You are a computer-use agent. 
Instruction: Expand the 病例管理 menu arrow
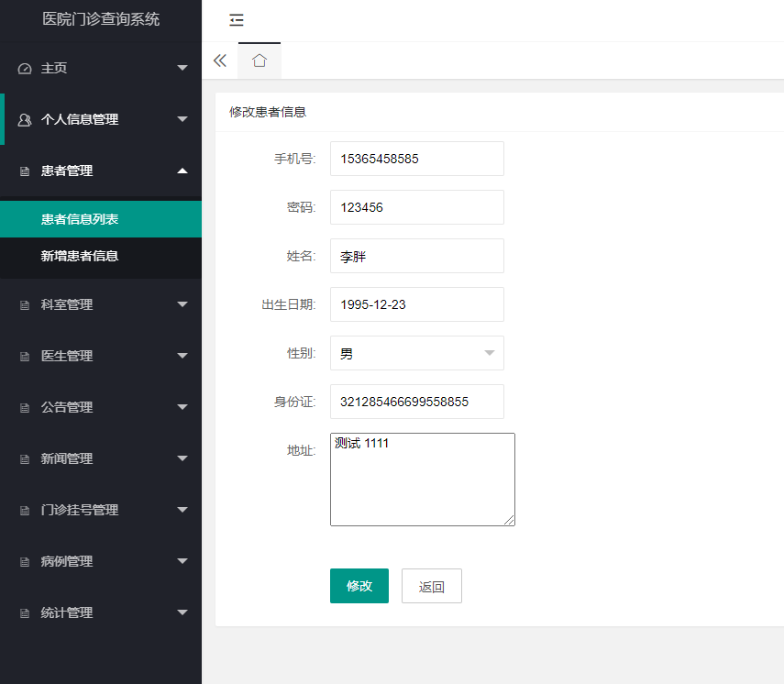[182, 561]
